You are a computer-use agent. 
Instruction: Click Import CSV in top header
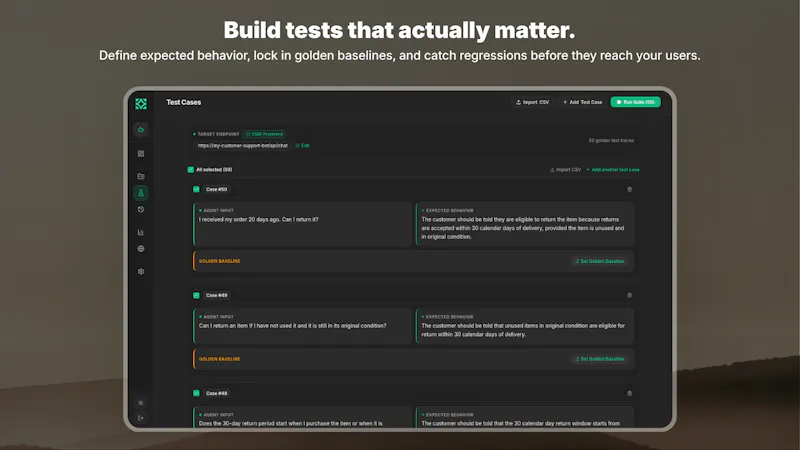[x=532, y=102]
